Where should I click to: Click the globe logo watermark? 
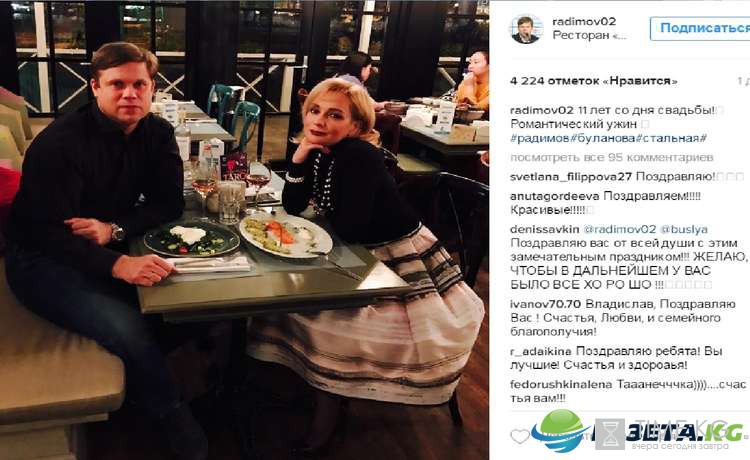[560, 430]
